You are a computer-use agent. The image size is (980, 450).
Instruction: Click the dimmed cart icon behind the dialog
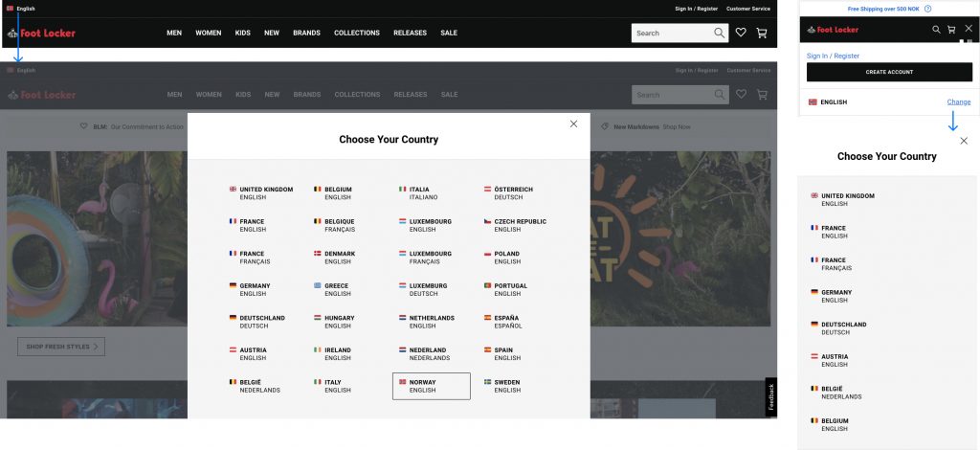(x=762, y=95)
